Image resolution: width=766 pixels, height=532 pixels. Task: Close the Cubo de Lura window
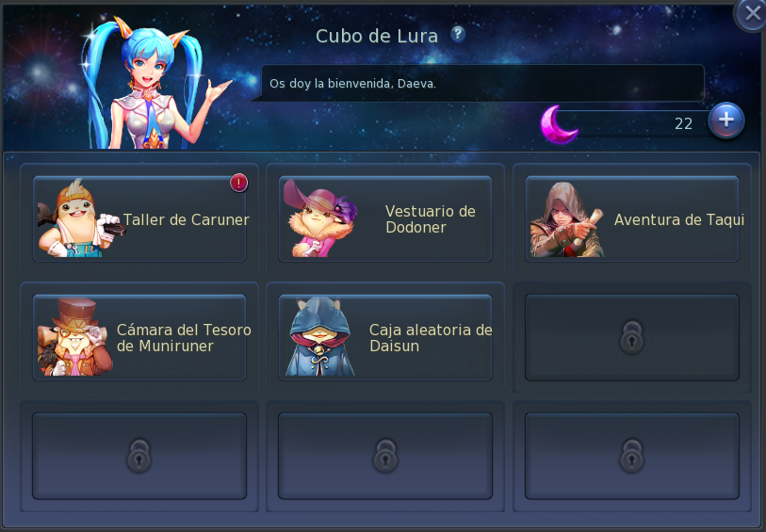click(751, 15)
